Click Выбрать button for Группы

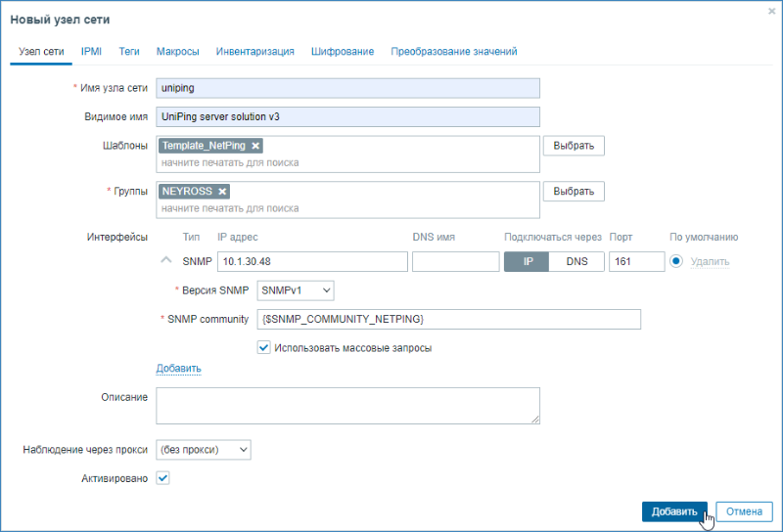[574, 191]
